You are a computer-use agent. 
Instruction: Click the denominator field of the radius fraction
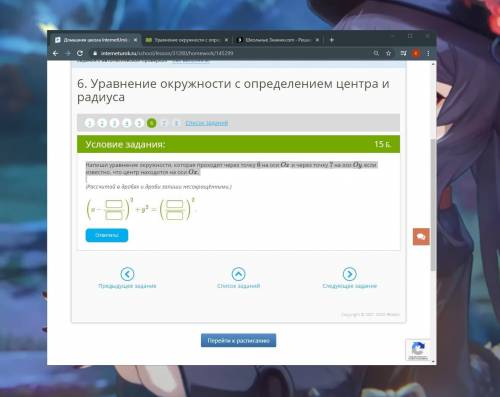(x=175, y=215)
